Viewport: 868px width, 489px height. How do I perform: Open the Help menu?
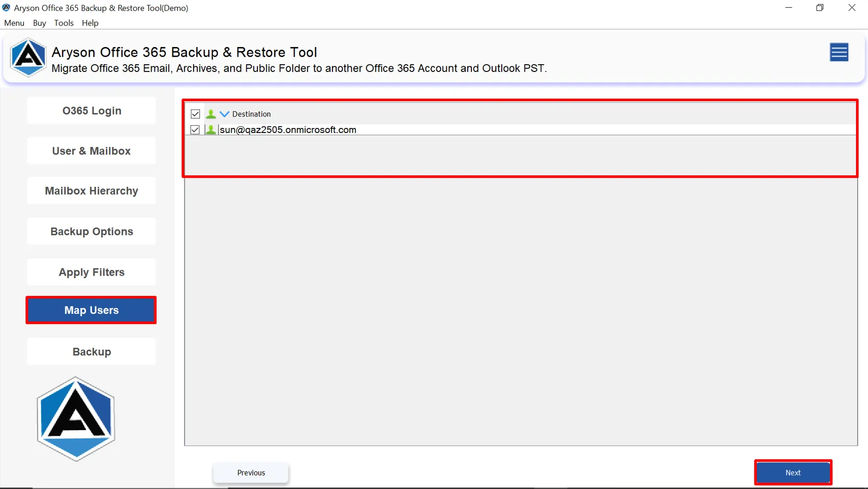(90, 23)
